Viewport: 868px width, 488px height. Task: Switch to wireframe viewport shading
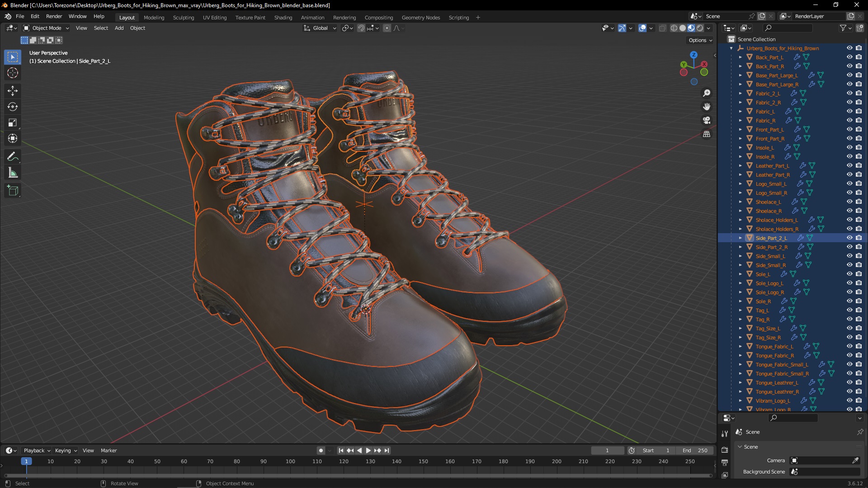click(x=674, y=28)
